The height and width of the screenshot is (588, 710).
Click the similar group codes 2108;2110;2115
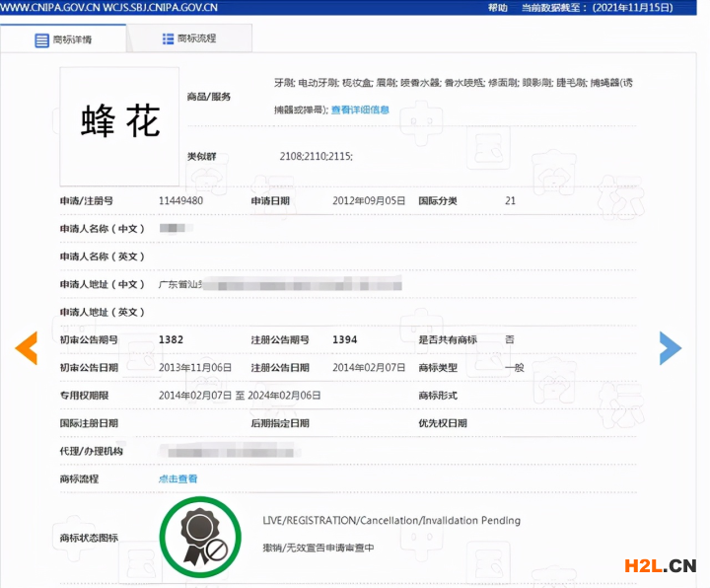coord(316,157)
